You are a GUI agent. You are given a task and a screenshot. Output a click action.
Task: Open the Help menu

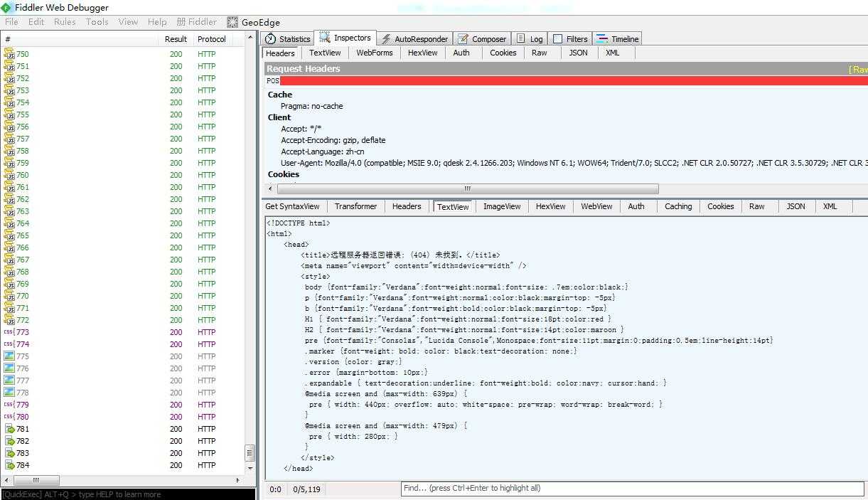pyautogui.click(x=157, y=22)
